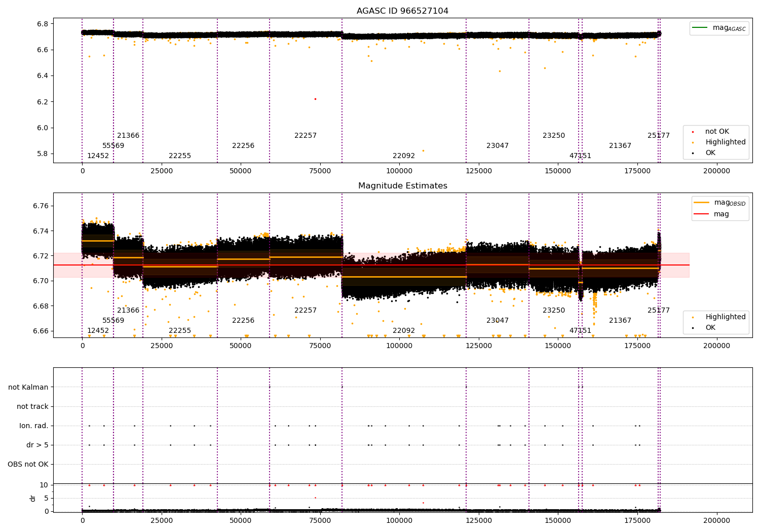Screen dimensions: 760x532
Task: Click obsid label 22257 in top plot
Action: [x=306, y=136]
